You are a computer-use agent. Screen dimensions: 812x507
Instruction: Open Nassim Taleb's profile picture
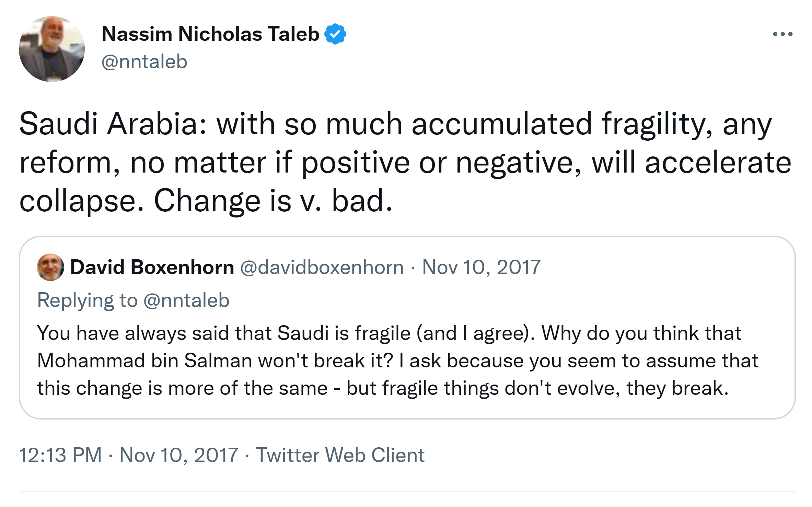[x=51, y=49]
